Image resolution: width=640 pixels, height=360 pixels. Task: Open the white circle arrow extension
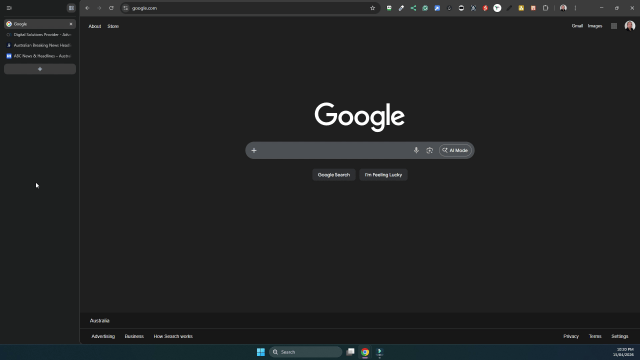[497, 8]
